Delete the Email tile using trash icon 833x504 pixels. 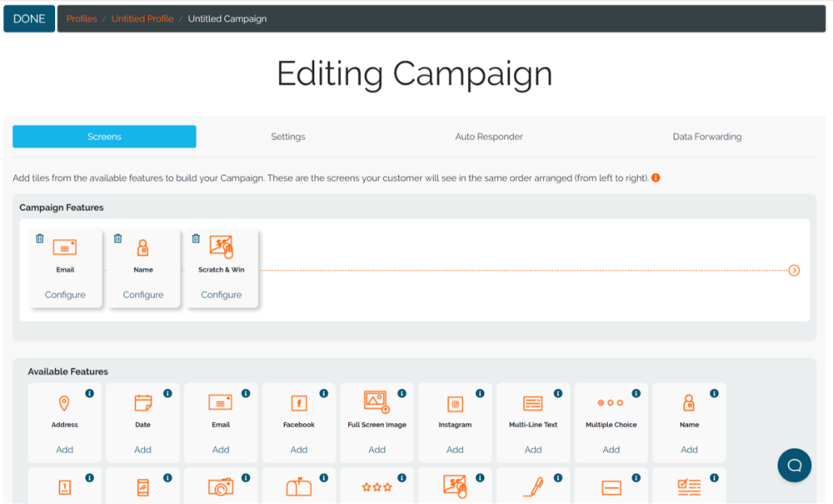click(x=40, y=238)
